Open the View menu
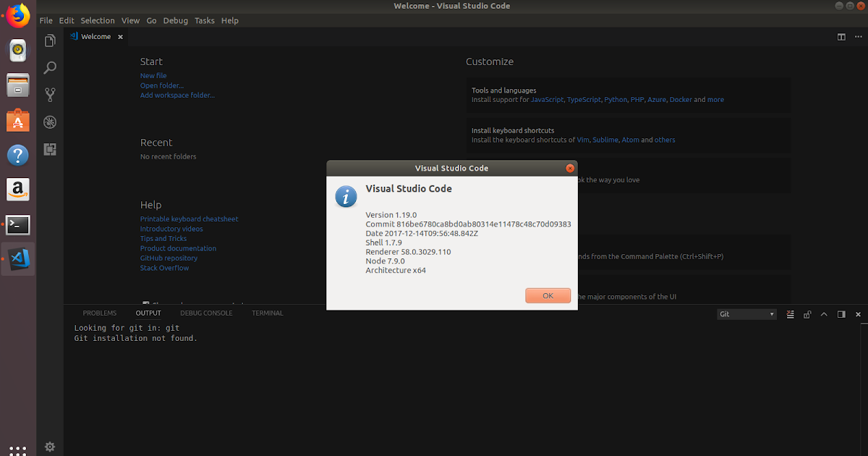This screenshot has width=868, height=456. 131,20
